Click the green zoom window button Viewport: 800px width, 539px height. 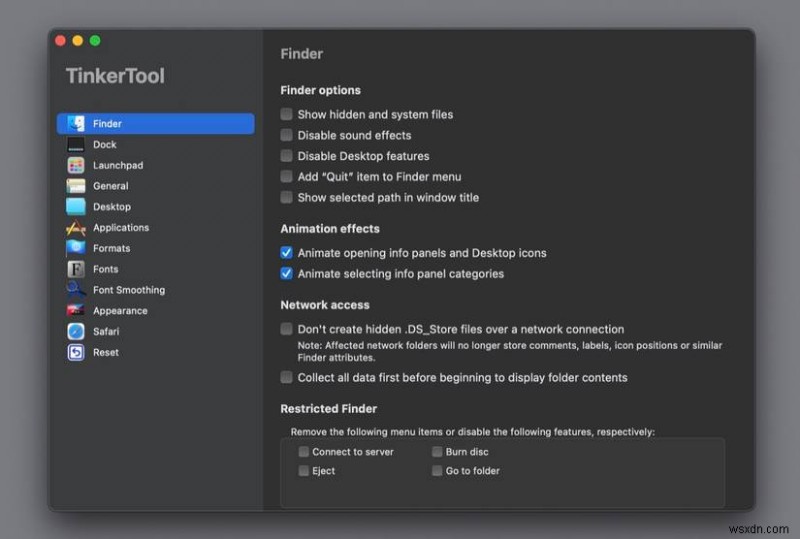95,40
